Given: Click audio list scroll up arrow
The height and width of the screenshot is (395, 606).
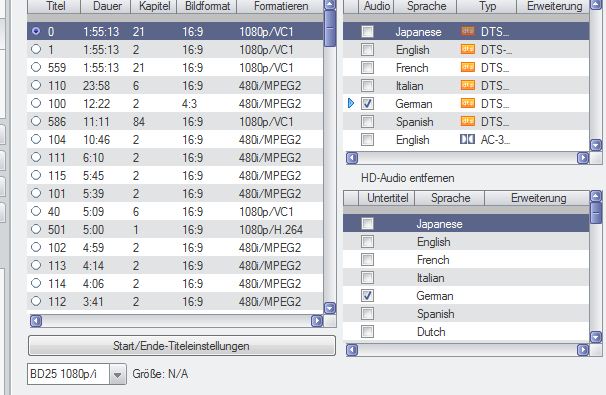Looking at the screenshot, I should (596, 5).
